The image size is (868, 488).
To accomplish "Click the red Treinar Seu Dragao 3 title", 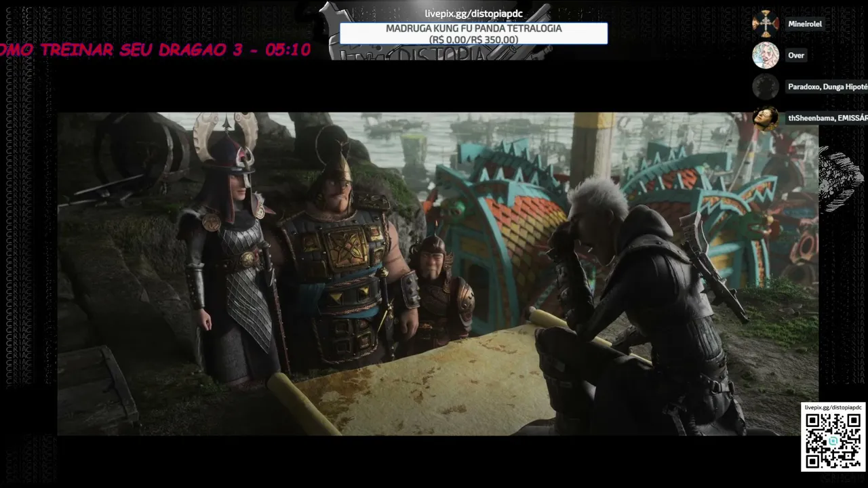I will [155, 50].
